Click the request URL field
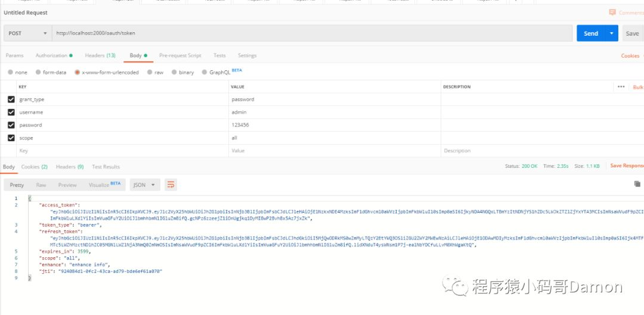 312,33
